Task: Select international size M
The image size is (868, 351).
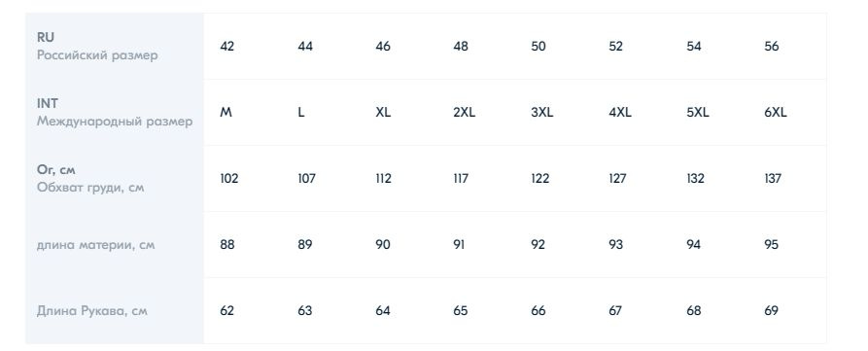Action: (226, 113)
